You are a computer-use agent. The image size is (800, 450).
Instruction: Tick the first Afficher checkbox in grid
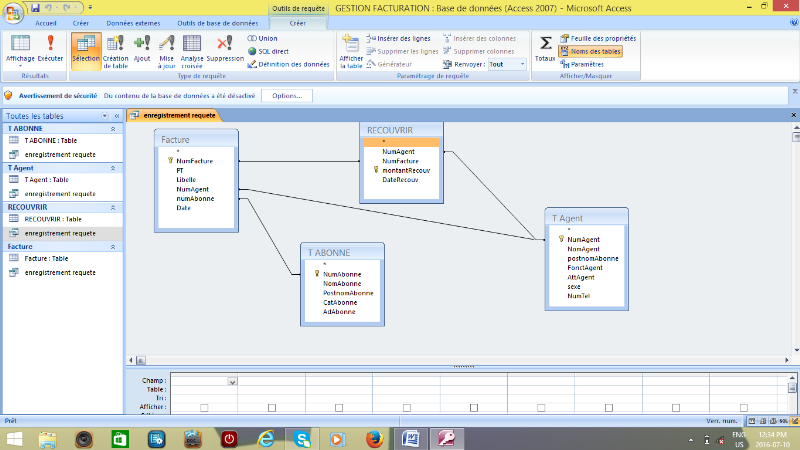(204, 407)
